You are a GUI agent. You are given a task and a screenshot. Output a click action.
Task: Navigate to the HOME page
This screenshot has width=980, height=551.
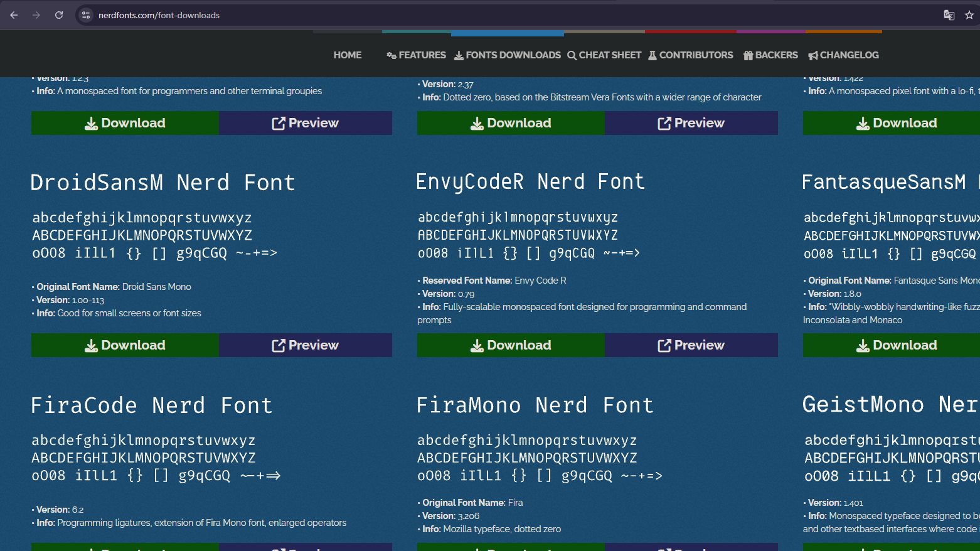[347, 55]
